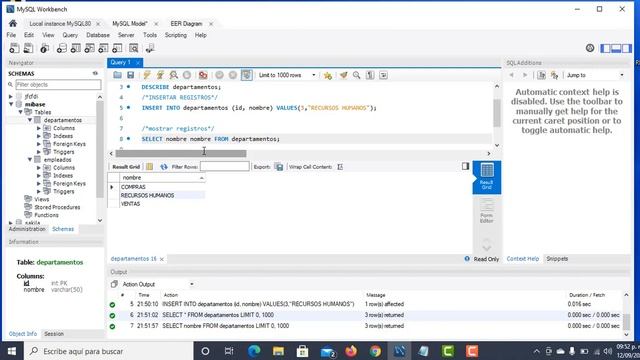Viewport: 640px width, 360px height.
Task: Open the Session tab
Action: 54,334
